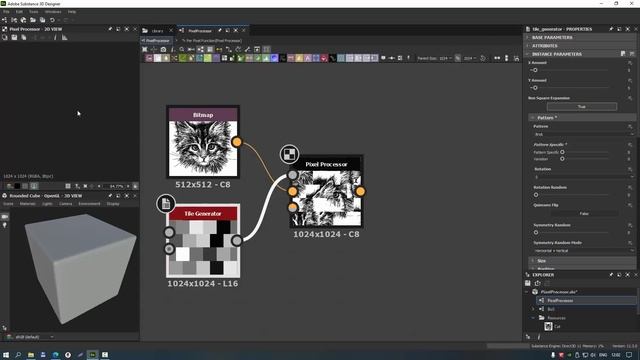Click the magnifier icon in graph toolbar
Screen dimensions: 640x360
point(182,49)
